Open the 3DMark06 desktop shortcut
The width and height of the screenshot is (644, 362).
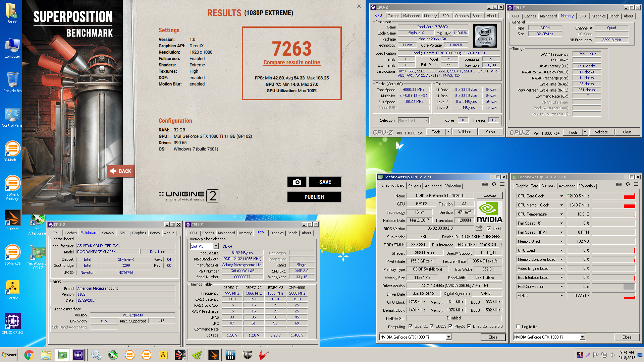(12, 255)
